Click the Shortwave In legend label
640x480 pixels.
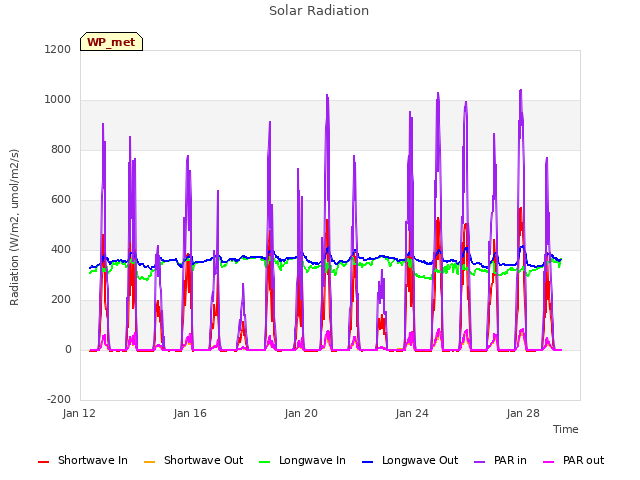(93, 460)
